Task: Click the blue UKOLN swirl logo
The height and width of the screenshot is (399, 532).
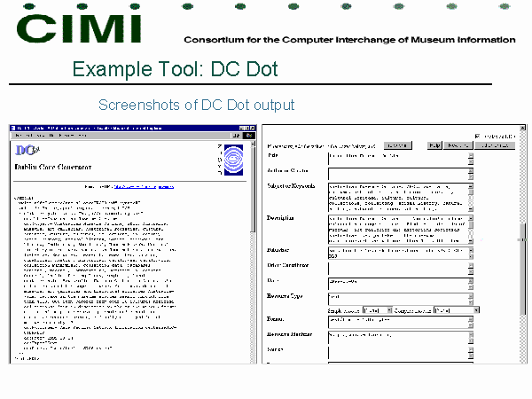Action: (x=233, y=160)
